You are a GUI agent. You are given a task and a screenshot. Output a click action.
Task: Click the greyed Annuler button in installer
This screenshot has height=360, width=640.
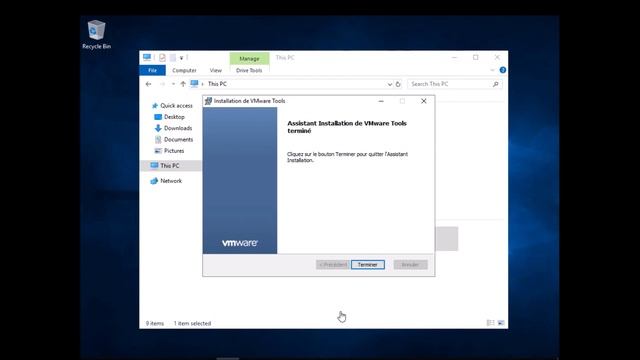(411, 264)
